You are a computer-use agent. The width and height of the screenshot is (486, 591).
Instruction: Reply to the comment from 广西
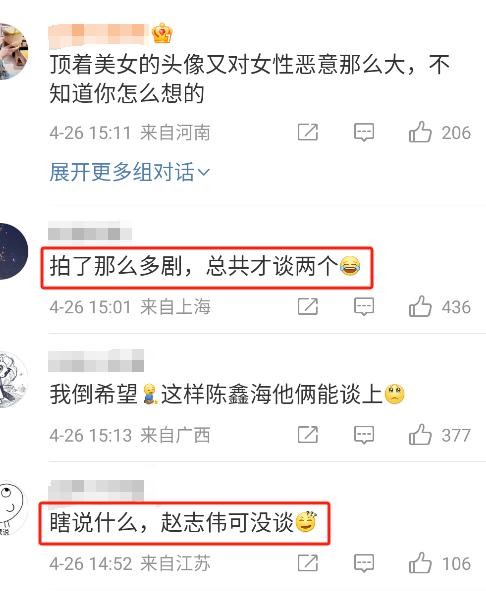click(x=364, y=435)
